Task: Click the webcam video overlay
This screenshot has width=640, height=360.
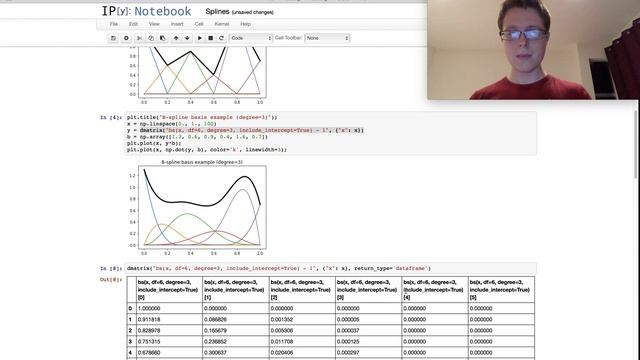Action: tap(533, 49)
